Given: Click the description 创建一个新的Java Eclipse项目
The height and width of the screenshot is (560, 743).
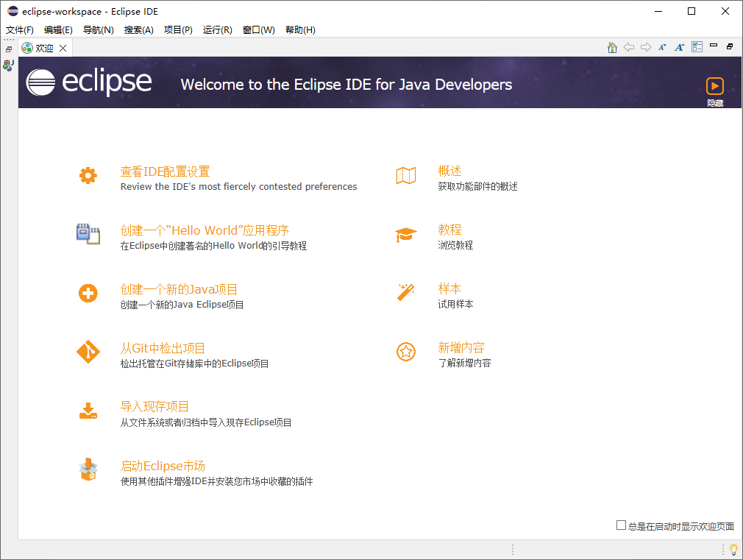Looking at the screenshot, I should tap(182, 305).
